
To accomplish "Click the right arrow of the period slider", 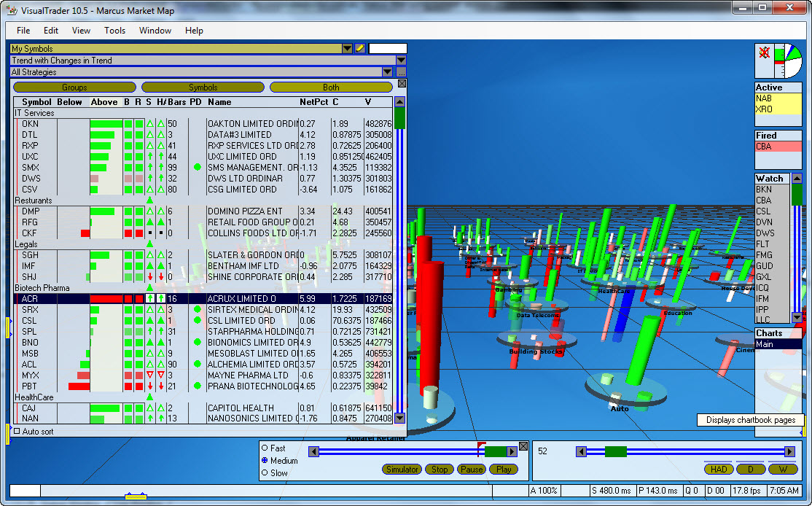I will tap(789, 451).
